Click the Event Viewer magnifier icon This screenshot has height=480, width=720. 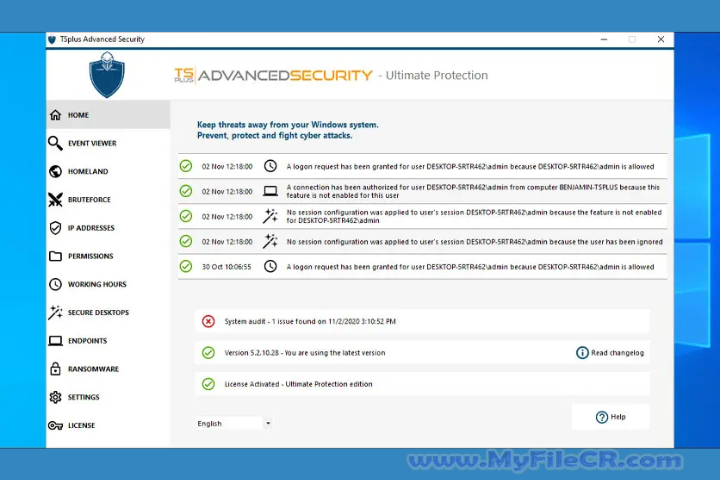55,143
